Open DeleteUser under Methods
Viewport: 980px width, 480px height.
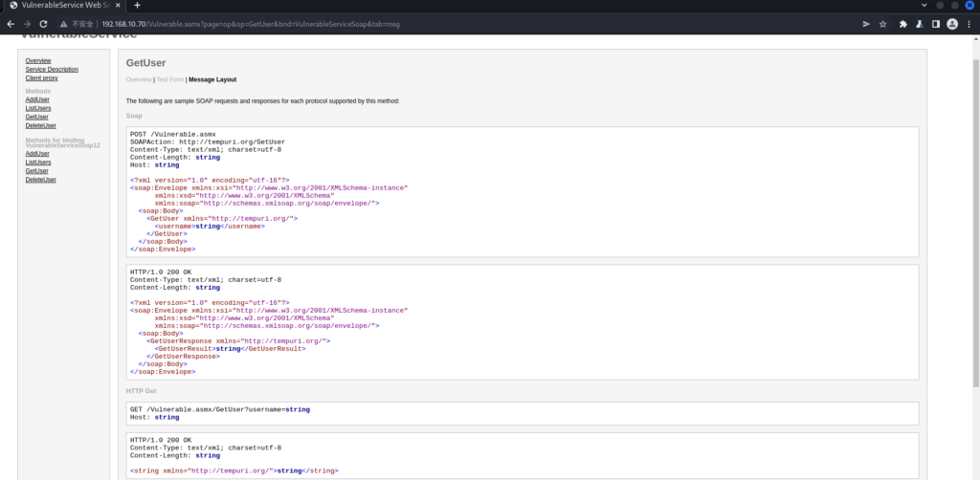[x=40, y=125]
